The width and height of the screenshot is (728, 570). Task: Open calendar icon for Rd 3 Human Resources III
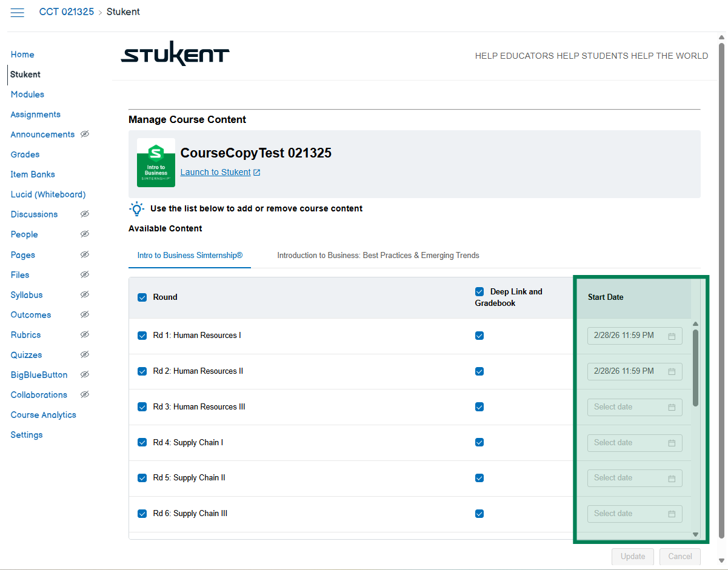coord(671,408)
